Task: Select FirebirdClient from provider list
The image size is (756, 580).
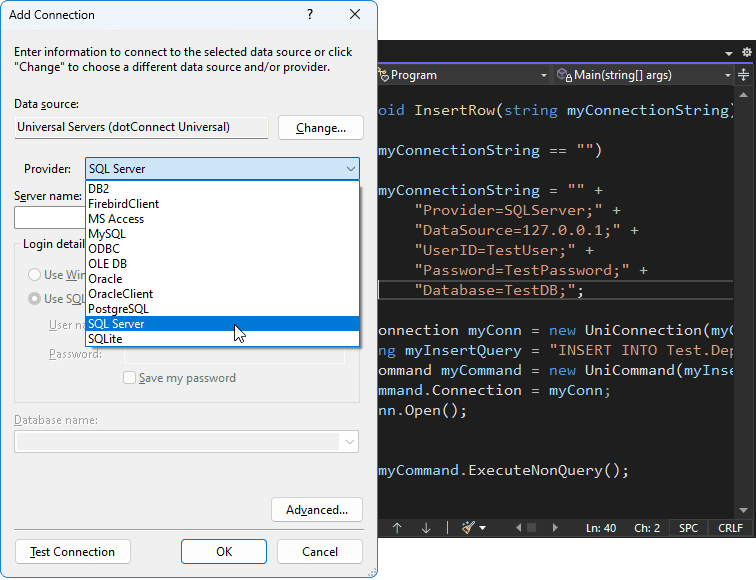Action: [222, 203]
